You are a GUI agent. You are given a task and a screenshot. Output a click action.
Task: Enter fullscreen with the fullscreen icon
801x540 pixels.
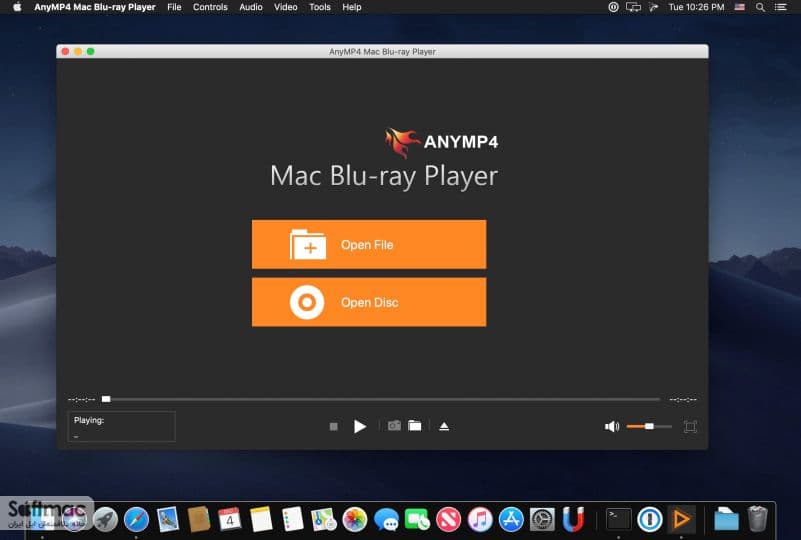690,426
